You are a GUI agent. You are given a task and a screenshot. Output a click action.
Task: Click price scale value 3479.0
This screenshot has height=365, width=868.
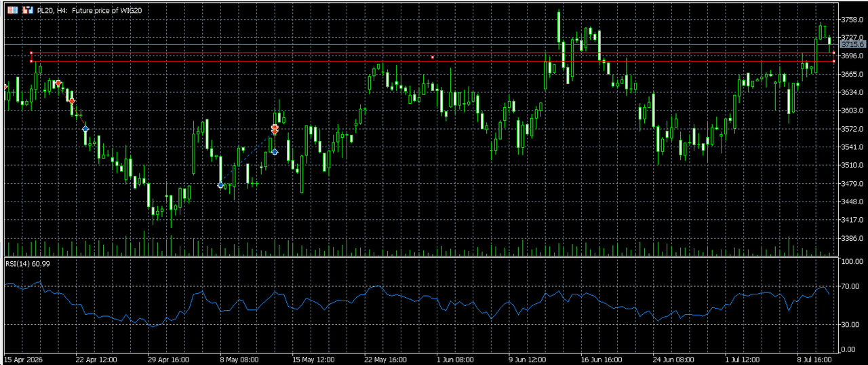[x=852, y=184]
